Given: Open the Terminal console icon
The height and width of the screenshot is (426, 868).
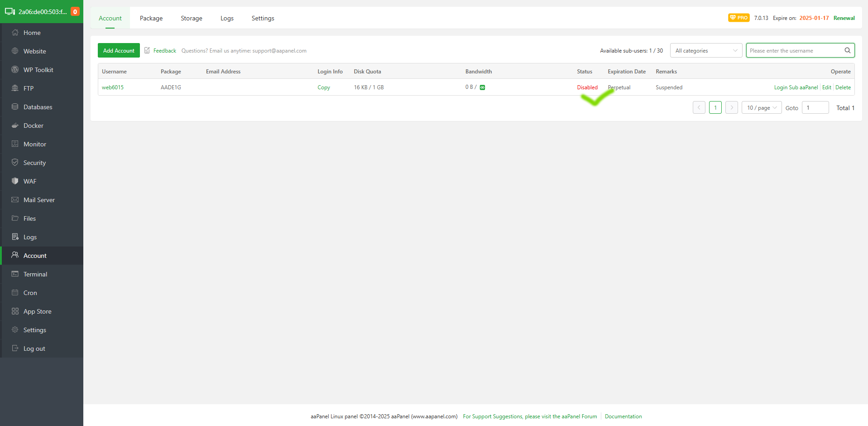Looking at the screenshot, I should [15, 274].
